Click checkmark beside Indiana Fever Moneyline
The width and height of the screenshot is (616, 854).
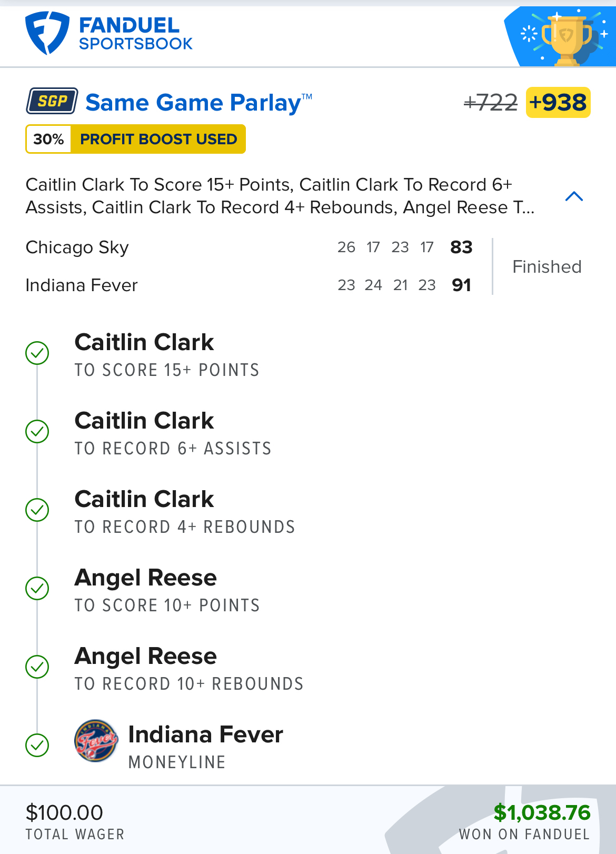click(x=37, y=745)
